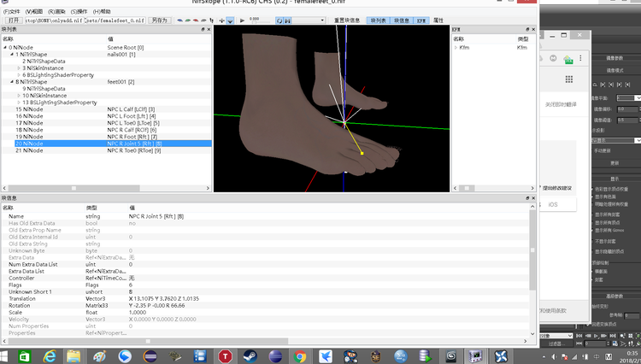Viewport: 641px width, 364px height.
Task: Close the 块列表 panel
Action: pos(209,29)
